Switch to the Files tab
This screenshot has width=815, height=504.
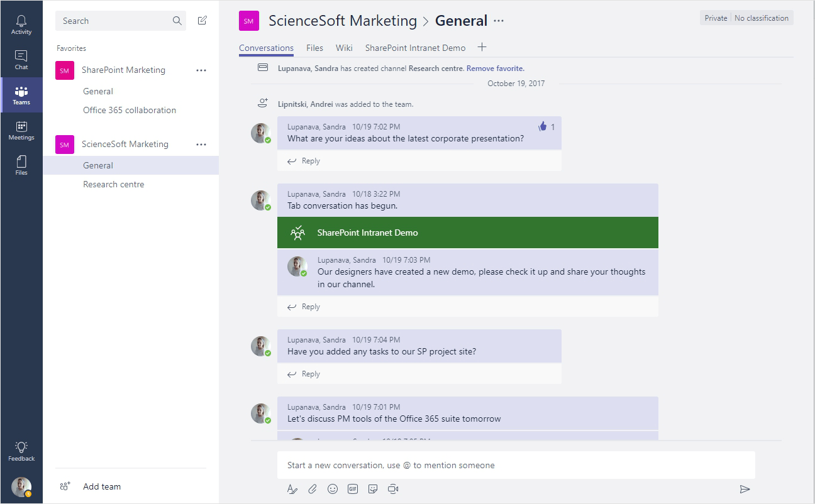(314, 47)
